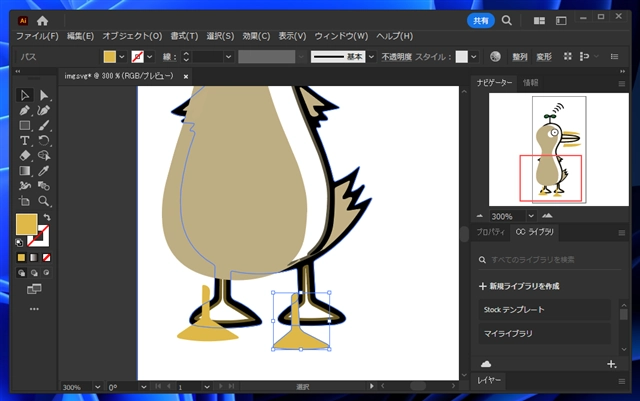Click the library search field
Image resolution: width=640 pixels, height=401 pixels.
(x=550, y=260)
